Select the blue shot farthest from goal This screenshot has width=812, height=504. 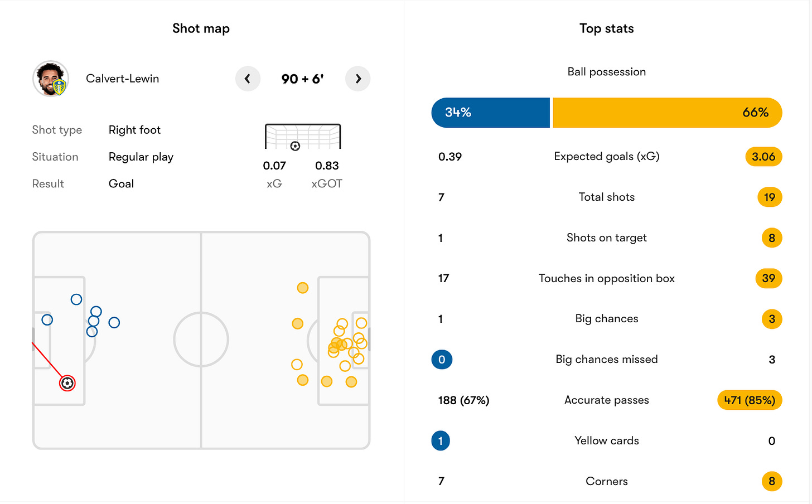(114, 322)
